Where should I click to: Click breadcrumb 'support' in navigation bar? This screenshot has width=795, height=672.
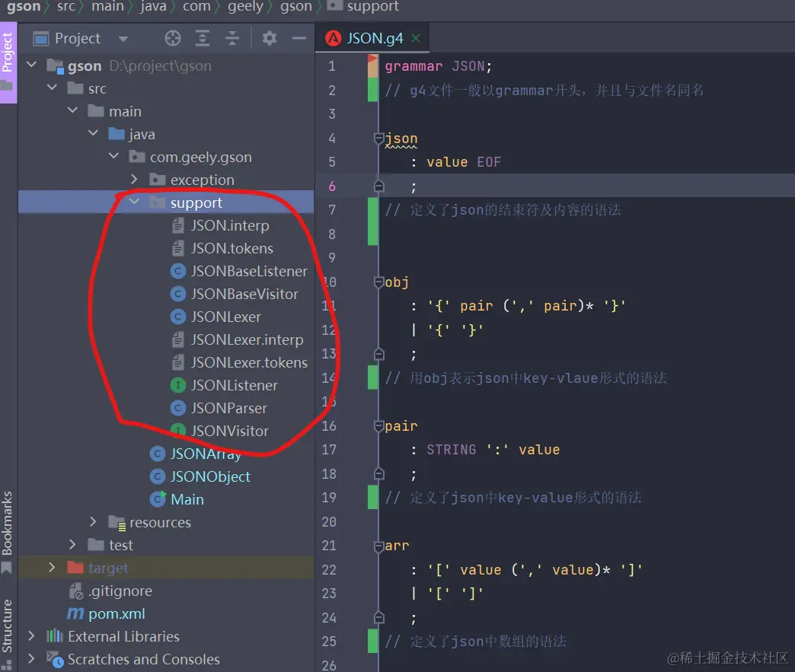[x=372, y=6]
